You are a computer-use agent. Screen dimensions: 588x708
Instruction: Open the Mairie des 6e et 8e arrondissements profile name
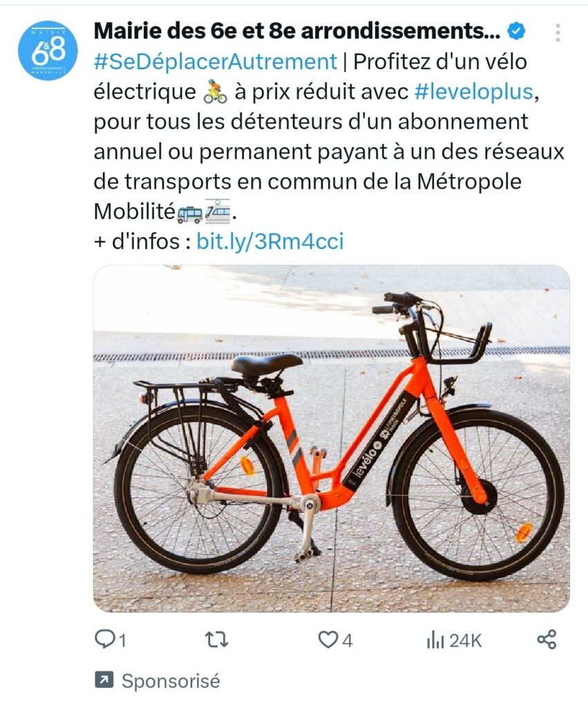click(297, 31)
